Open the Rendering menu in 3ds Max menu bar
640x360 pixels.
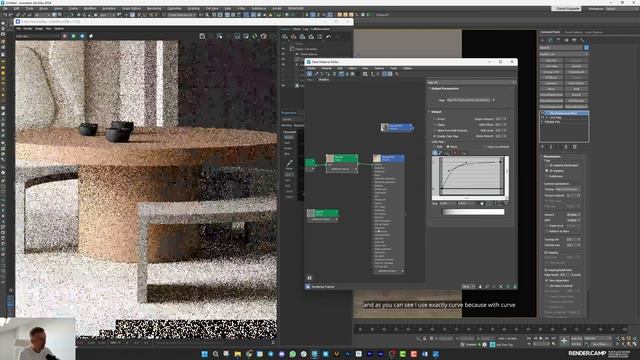[x=154, y=8]
